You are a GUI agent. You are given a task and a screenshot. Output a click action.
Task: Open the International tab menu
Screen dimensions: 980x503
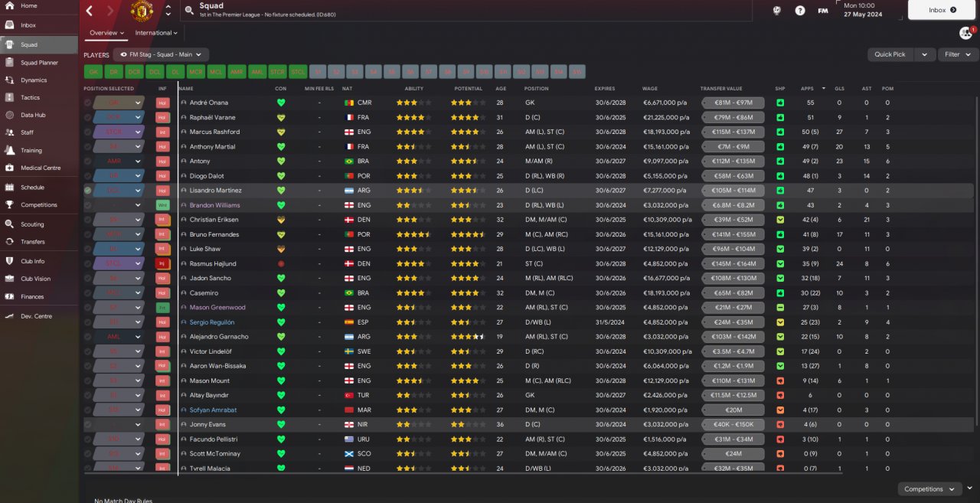click(156, 33)
